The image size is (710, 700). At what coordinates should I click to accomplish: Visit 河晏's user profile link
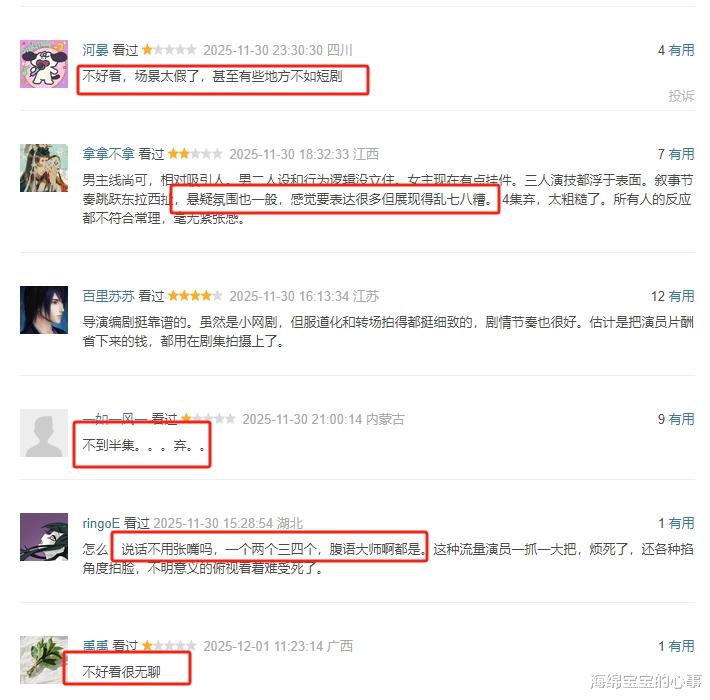(x=95, y=50)
